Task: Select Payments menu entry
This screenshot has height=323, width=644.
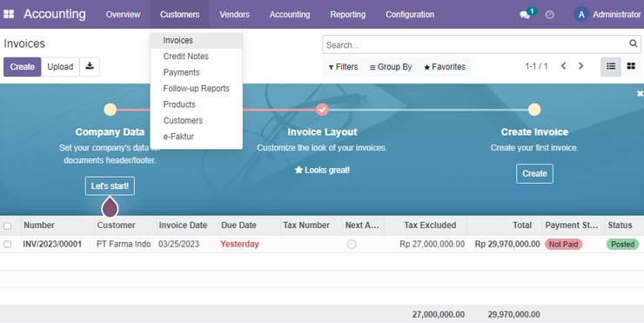Action: 197,72
